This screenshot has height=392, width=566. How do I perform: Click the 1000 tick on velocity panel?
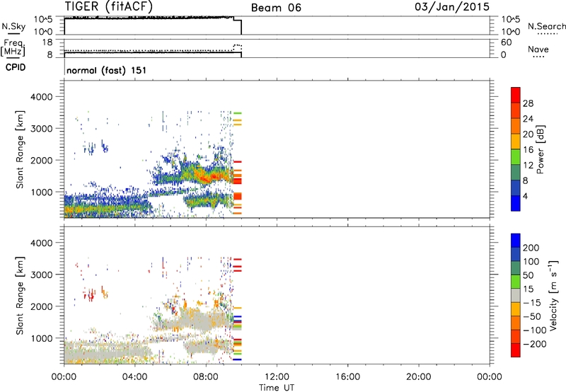[42, 338]
